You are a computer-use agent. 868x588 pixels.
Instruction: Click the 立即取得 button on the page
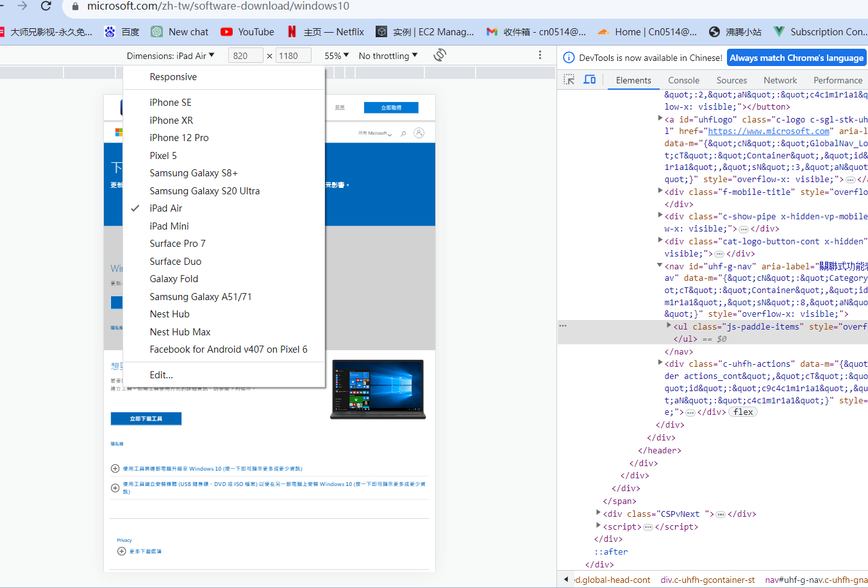coord(391,108)
